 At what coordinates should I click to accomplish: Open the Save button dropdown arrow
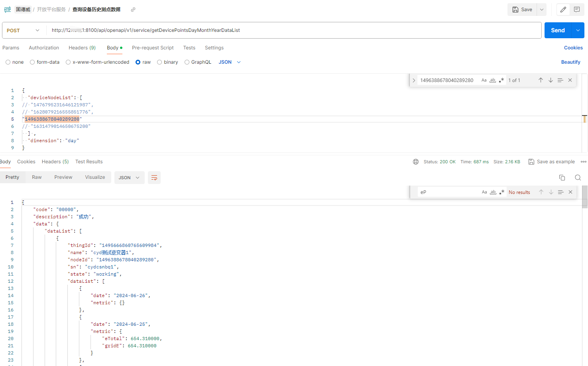point(541,9)
